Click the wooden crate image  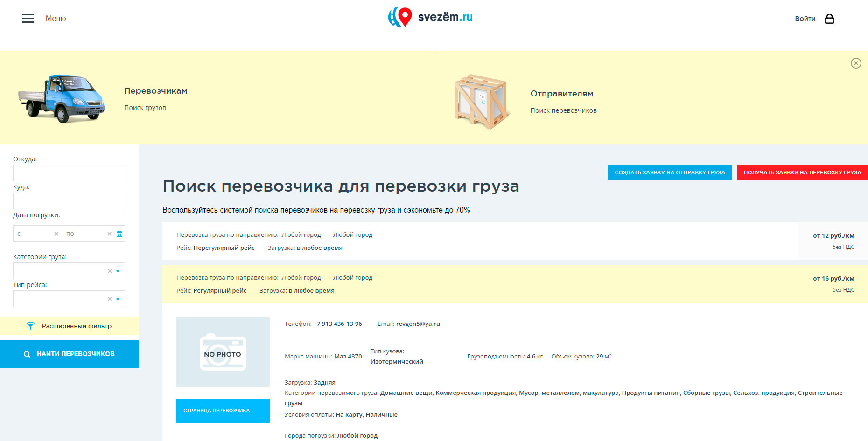tap(480, 102)
